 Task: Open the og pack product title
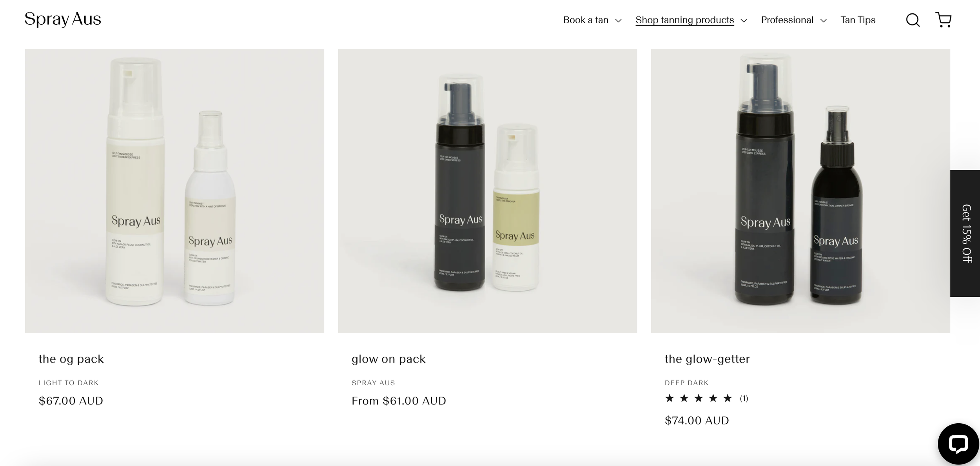(x=71, y=359)
